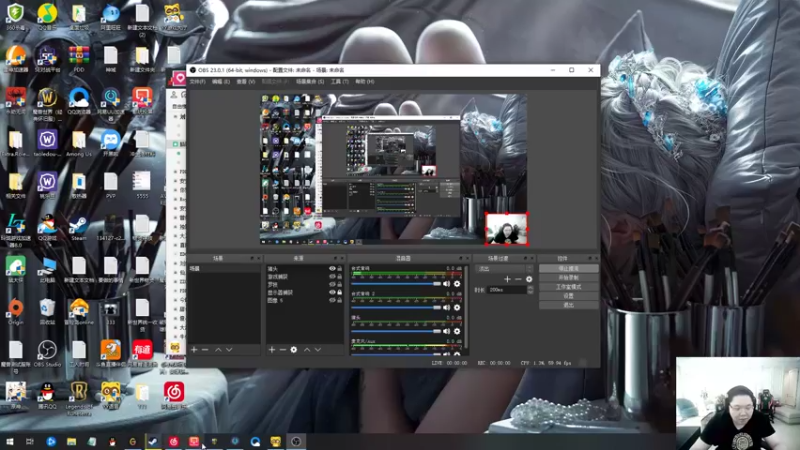The height and width of the screenshot is (450, 800).
Task: Open the Among Us desktop folder
Action: point(79,143)
